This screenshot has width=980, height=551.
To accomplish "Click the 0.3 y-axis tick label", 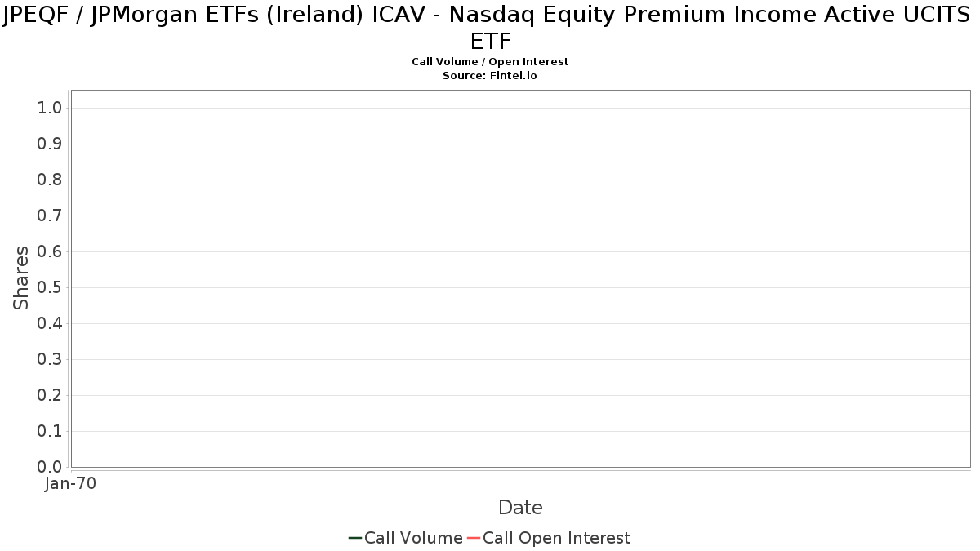I will [x=50, y=360].
